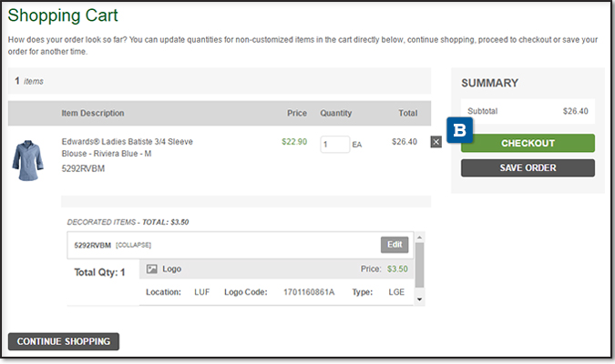Screen dimensions: 615x364
Task: Proceed with the green CHECKOUT button
Action: pos(528,143)
